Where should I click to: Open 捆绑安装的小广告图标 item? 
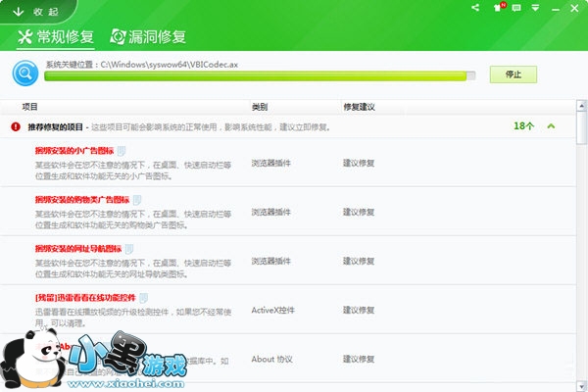pyautogui.click(x=74, y=151)
